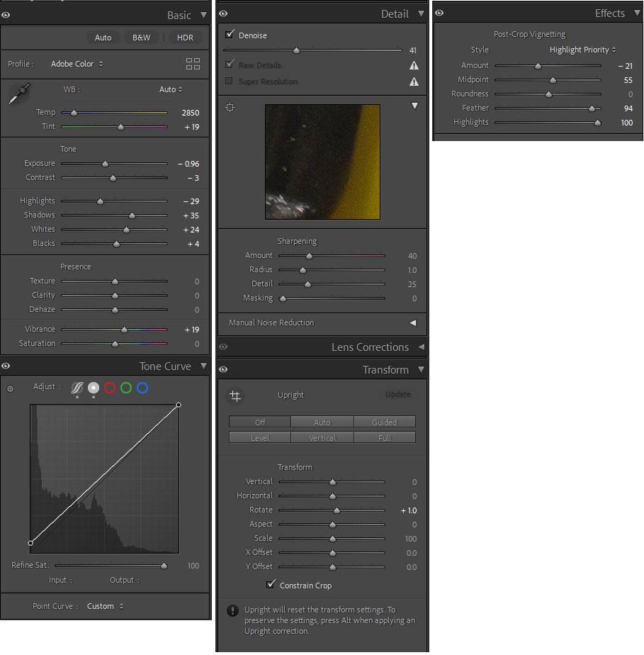The width and height of the screenshot is (644, 655).
Task: Click the Temp slider handle
Action: pos(74,113)
